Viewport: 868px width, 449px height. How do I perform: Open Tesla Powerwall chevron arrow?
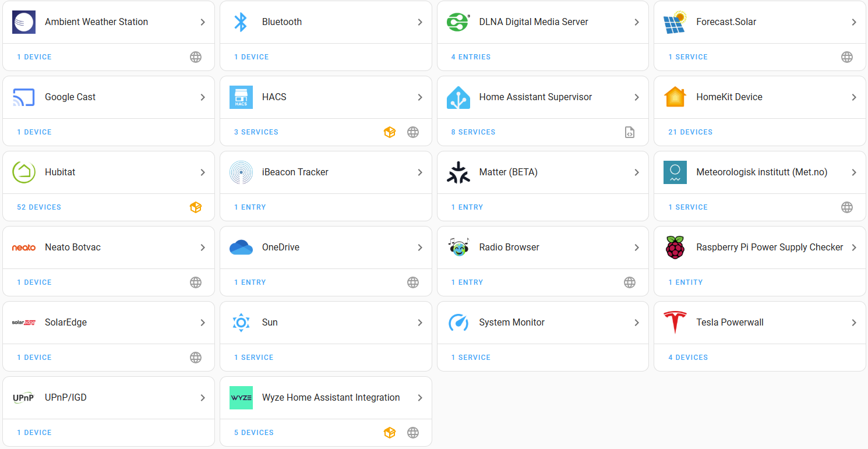[854, 323]
